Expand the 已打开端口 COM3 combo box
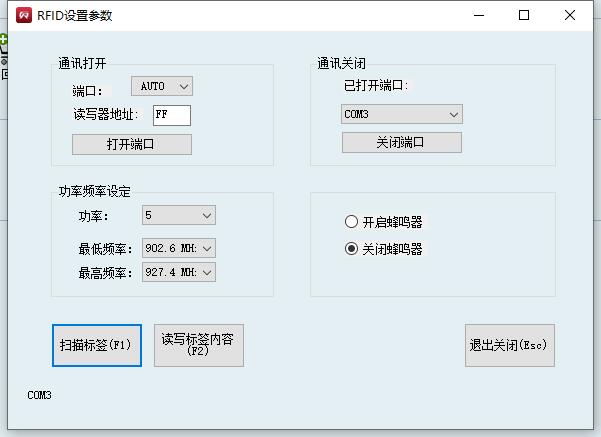The height and width of the screenshot is (437, 601). [x=401, y=115]
